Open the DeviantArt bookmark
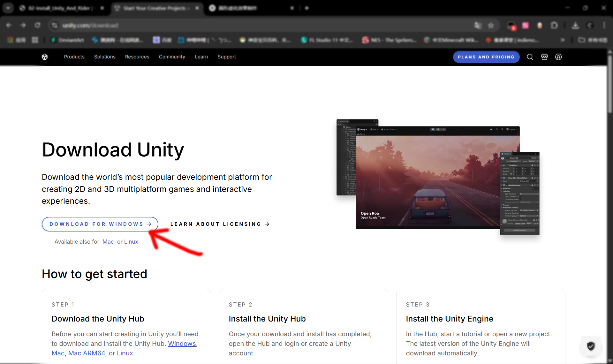This screenshot has width=613, height=364. (x=68, y=40)
